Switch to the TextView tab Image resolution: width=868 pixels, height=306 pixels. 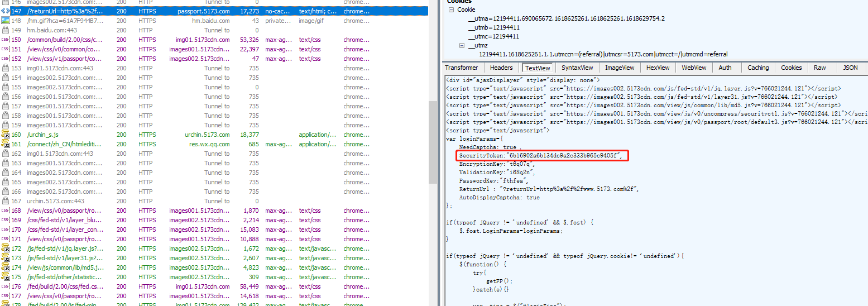[x=537, y=68]
